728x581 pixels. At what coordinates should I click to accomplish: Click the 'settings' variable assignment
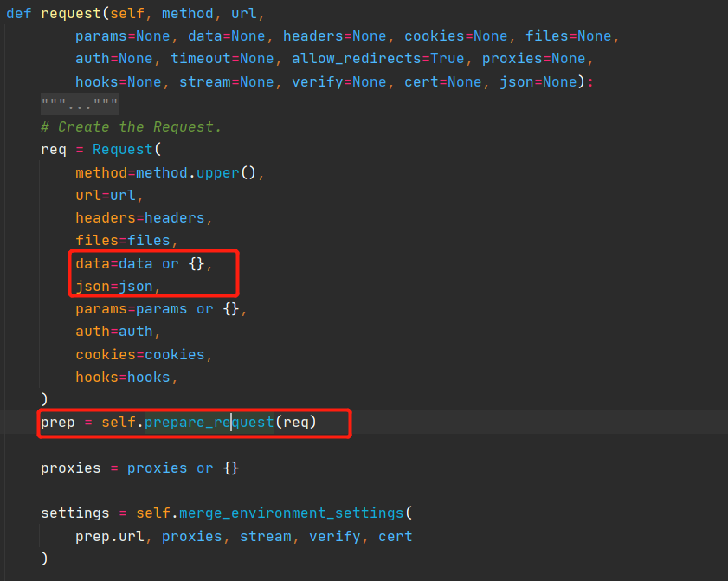point(74,513)
